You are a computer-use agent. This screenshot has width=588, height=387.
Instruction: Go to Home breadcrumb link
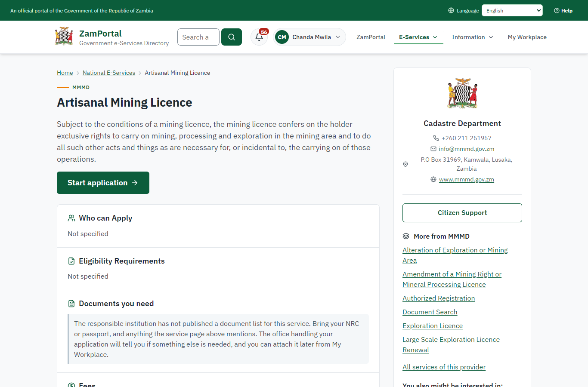click(x=65, y=73)
